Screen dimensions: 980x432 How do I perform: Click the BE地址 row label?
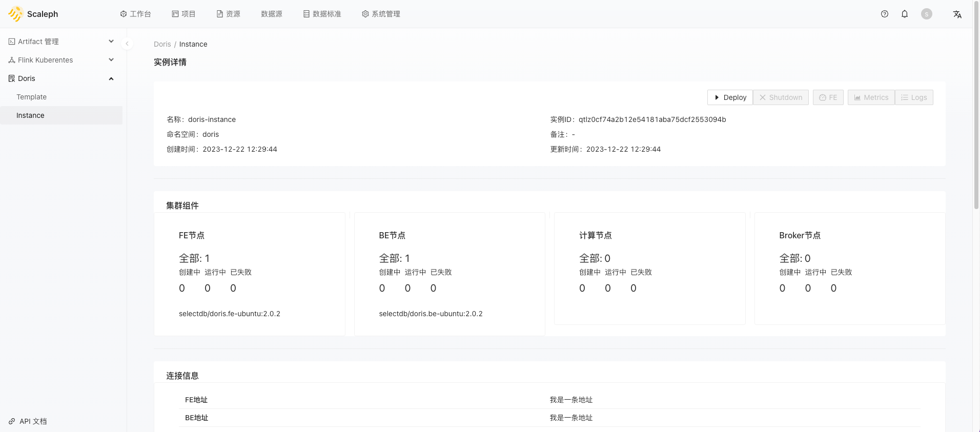point(197,418)
